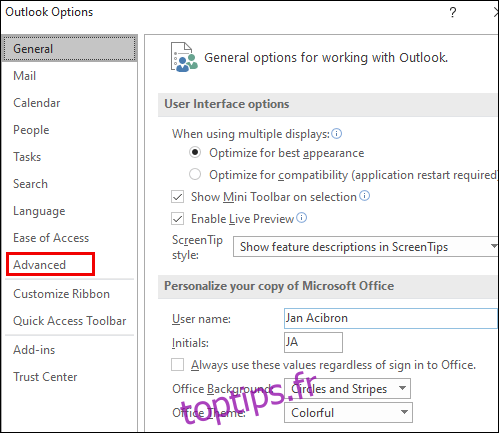Open the Office Theme Colorful dropdown

pyautogui.click(x=348, y=413)
